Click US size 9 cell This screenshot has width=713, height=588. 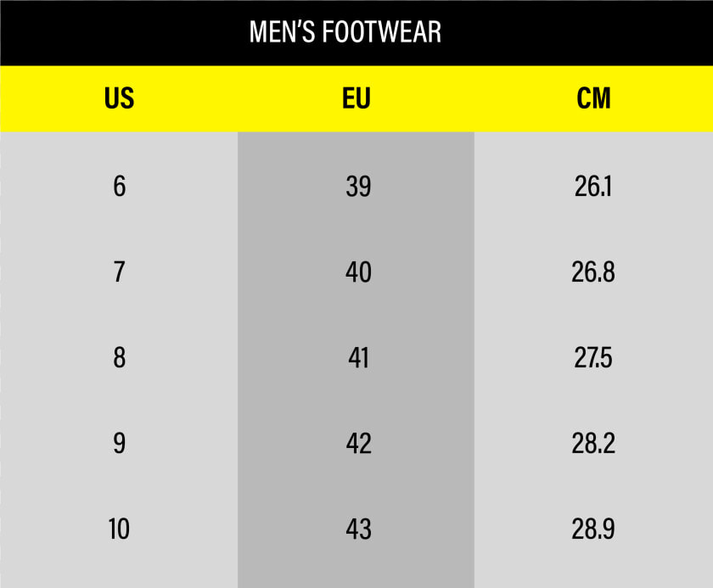(x=120, y=444)
